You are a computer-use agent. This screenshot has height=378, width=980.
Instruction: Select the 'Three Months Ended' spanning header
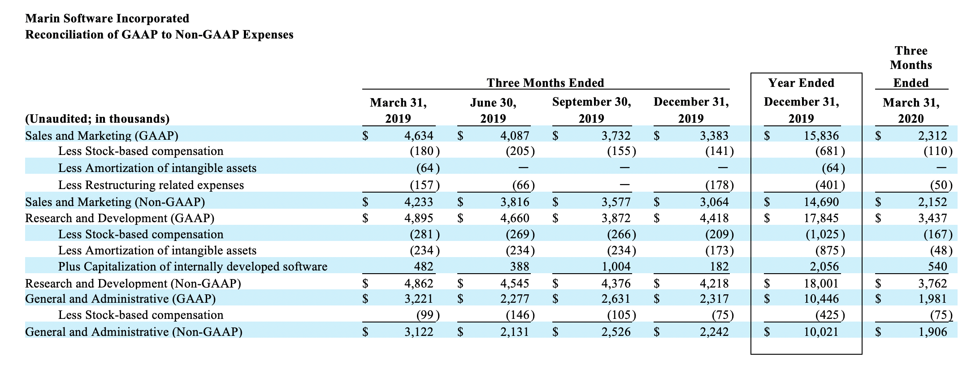(x=546, y=83)
